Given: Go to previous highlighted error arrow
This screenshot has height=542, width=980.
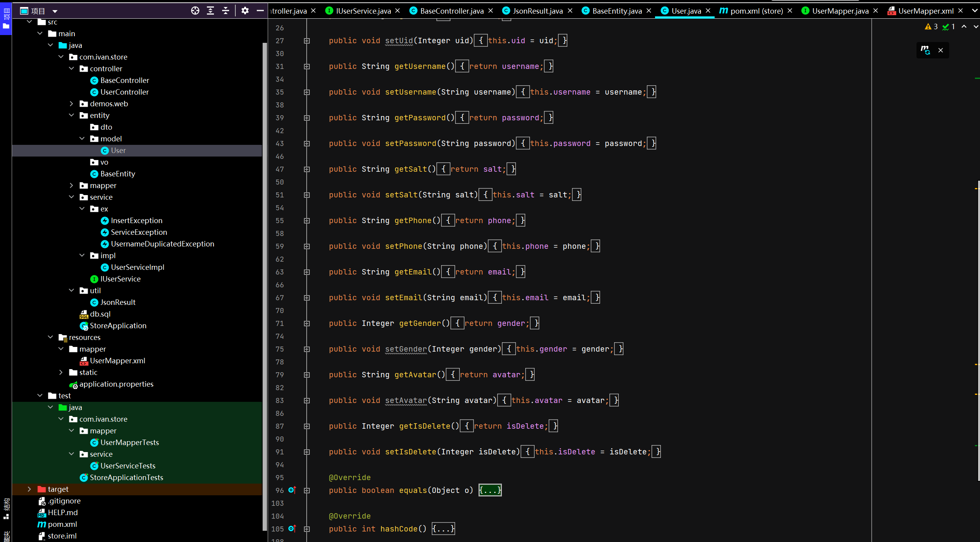Looking at the screenshot, I should [964, 26].
